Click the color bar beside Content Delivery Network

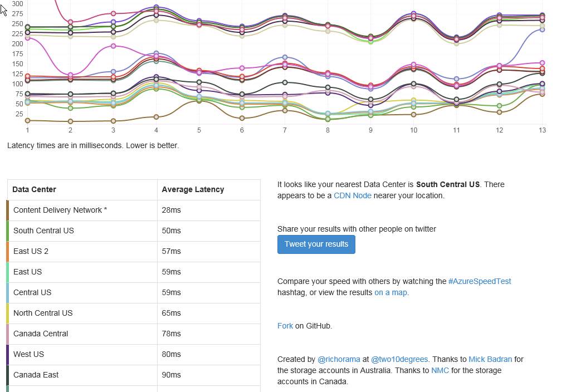7,210
